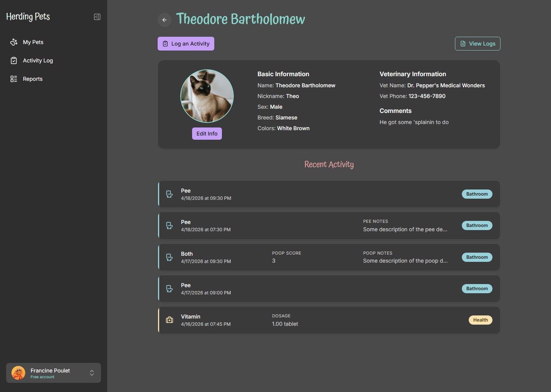Open Reports in the sidebar

[x=54, y=79]
